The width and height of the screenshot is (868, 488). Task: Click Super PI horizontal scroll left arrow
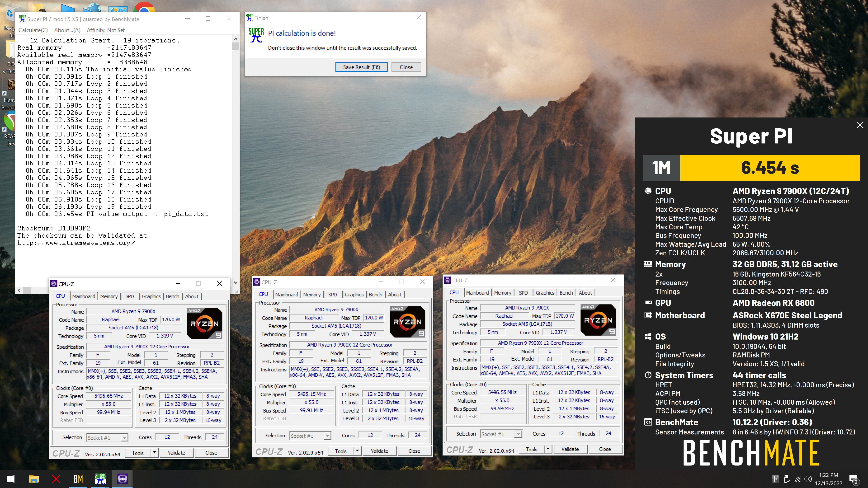[x=19, y=290]
